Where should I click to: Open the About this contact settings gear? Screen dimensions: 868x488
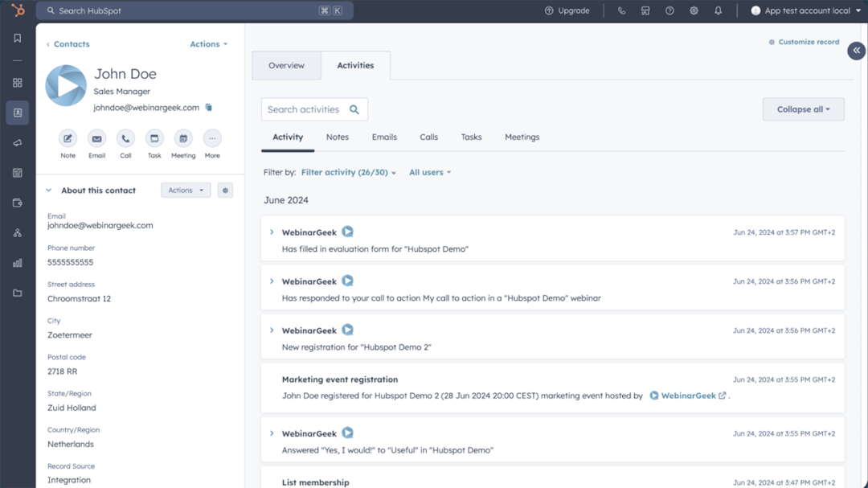[225, 191]
